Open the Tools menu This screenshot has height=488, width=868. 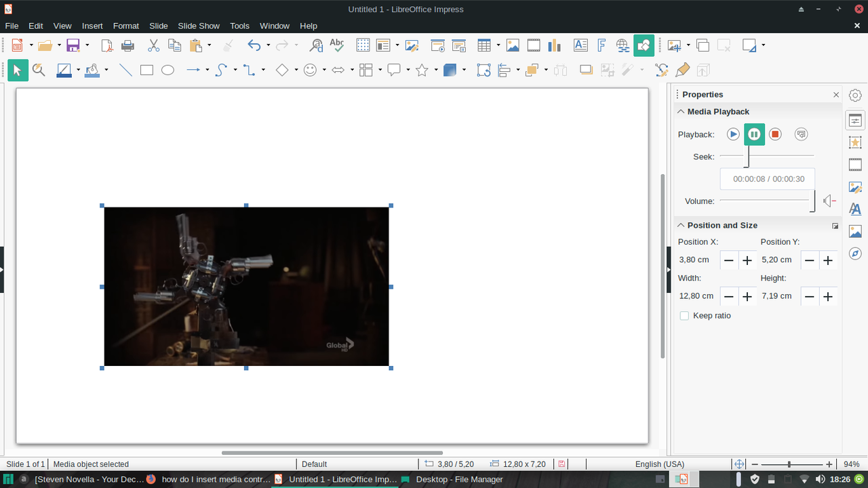tap(239, 26)
